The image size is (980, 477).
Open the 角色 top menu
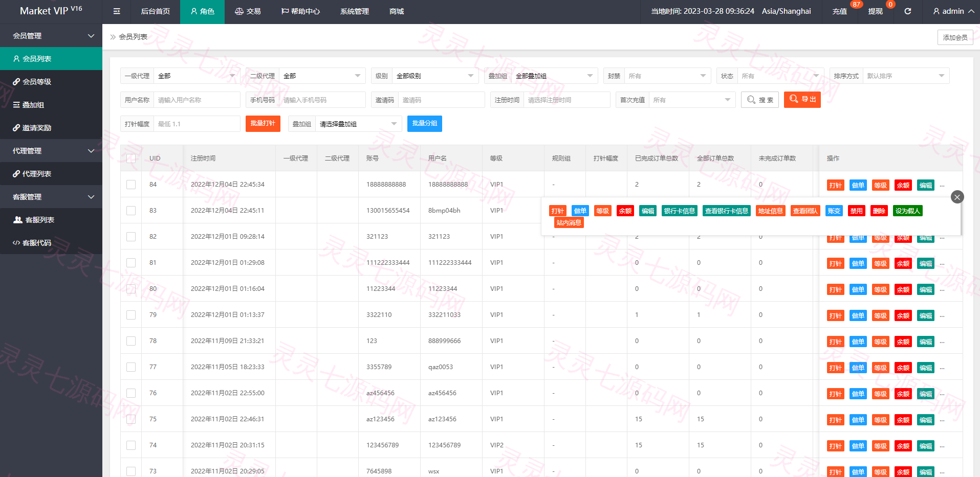[202, 11]
